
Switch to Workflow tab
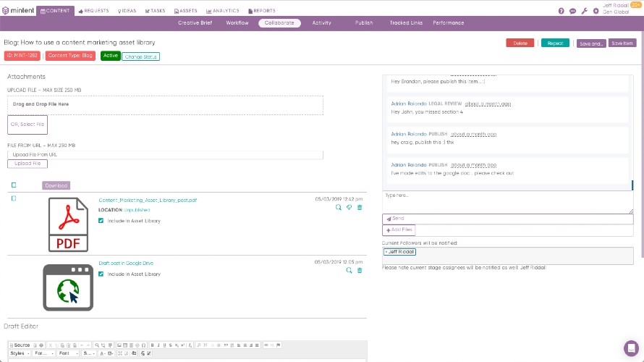pyautogui.click(x=237, y=23)
